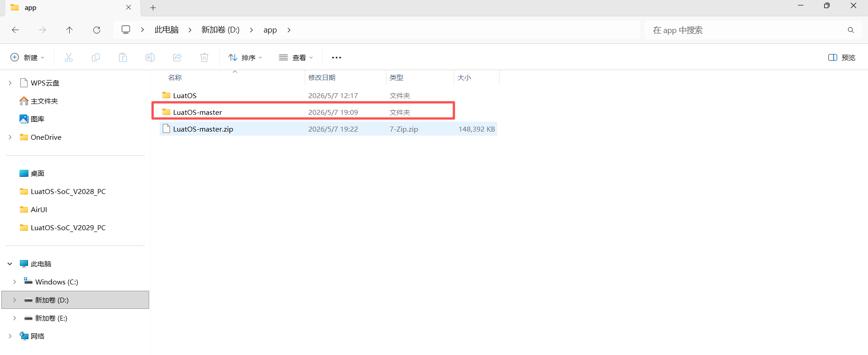Sort by the 类型 column header
This screenshot has height=355, width=868.
(x=396, y=77)
